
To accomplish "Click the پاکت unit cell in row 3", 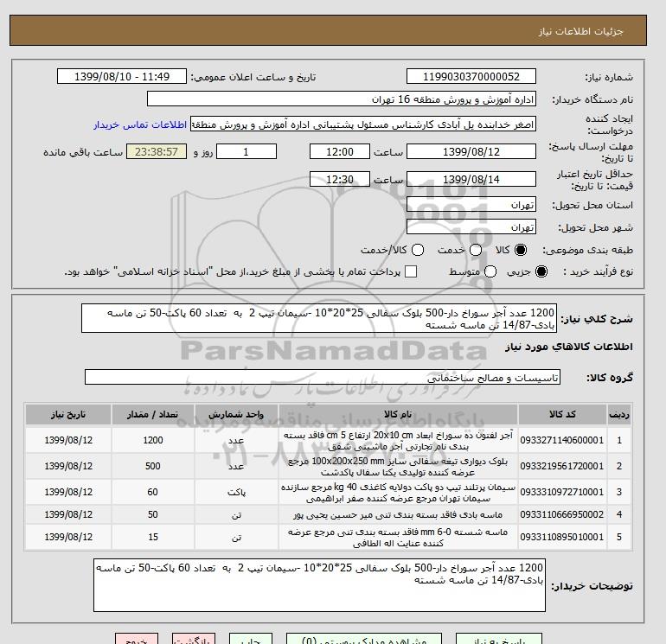I will coord(236,493).
